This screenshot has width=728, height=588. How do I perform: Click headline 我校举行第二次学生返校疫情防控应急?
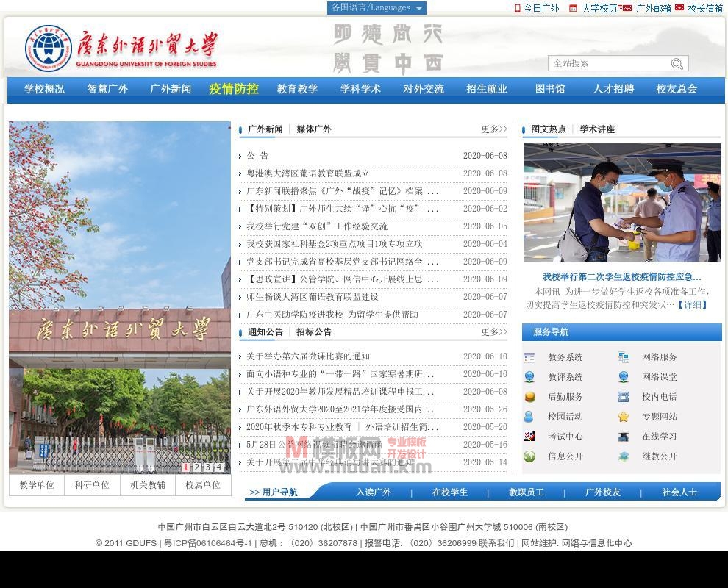coord(621,276)
